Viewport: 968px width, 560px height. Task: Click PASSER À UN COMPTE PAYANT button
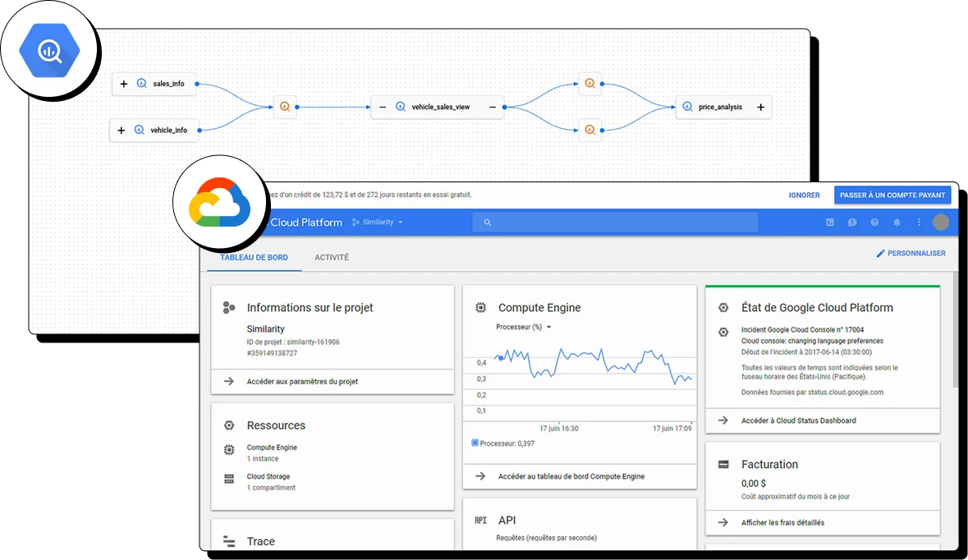(x=892, y=195)
